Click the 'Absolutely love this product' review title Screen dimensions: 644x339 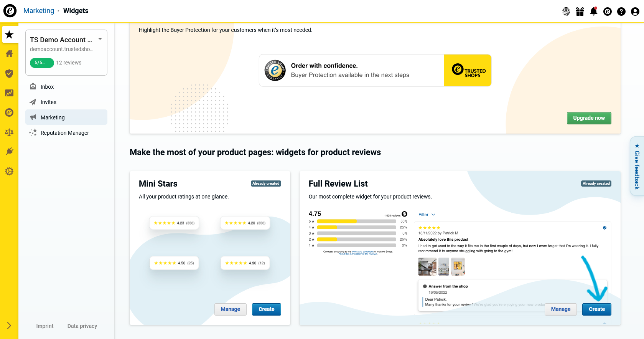(x=443, y=240)
